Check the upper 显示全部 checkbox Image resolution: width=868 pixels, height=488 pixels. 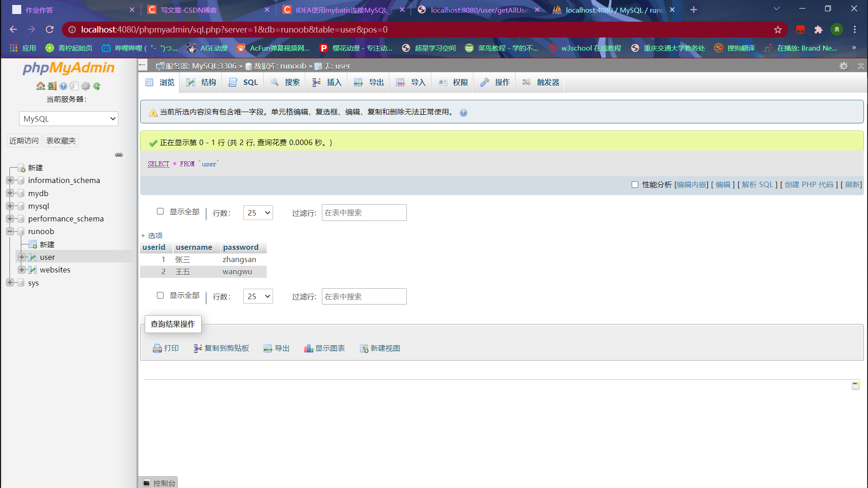click(x=160, y=211)
